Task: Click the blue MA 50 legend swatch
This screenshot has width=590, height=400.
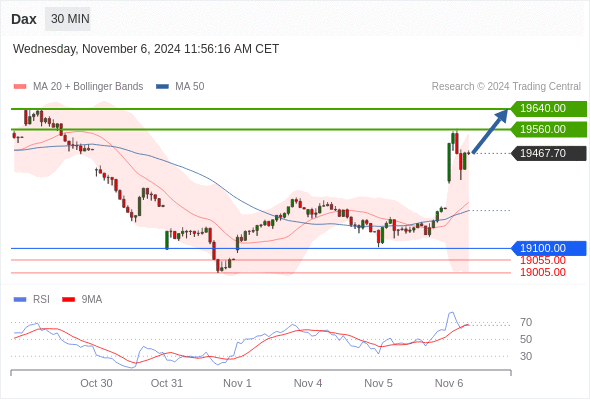Action: (162, 87)
